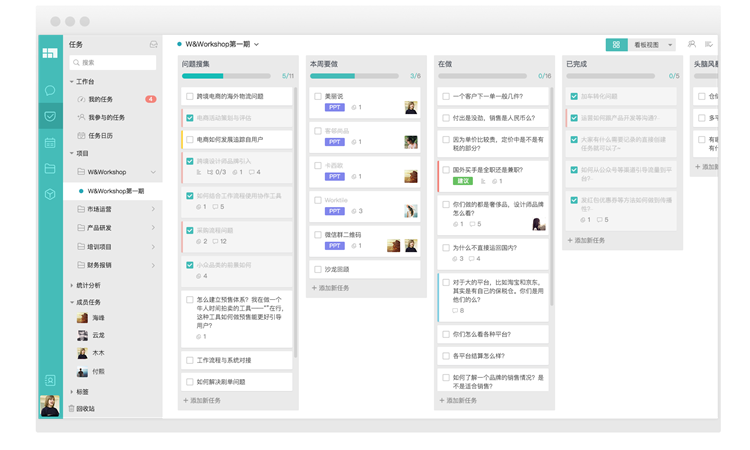Click the user profile avatar at sidebar bottom

pos(50,406)
